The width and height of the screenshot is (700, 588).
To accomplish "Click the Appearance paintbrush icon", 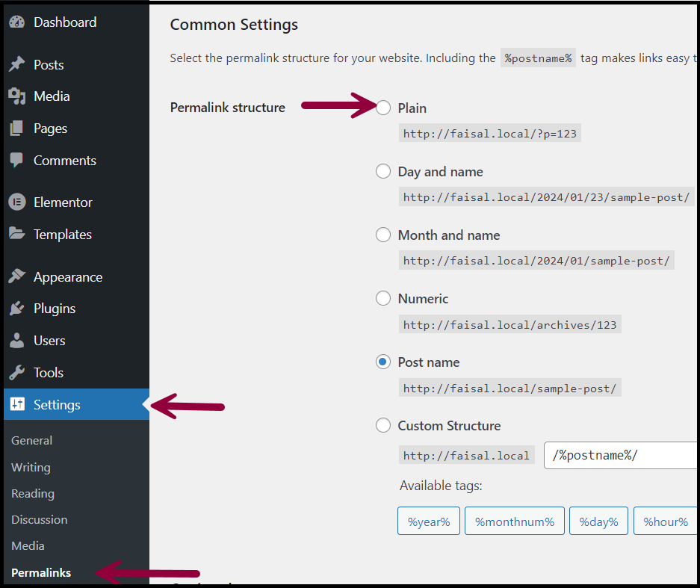I will (16, 277).
